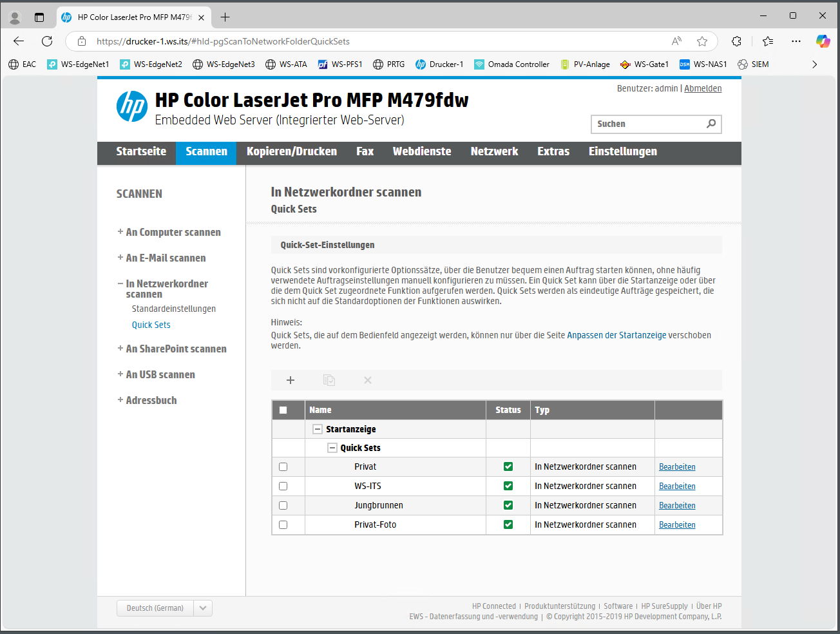
Task: Click the search magnifier icon
Action: [x=711, y=124]
